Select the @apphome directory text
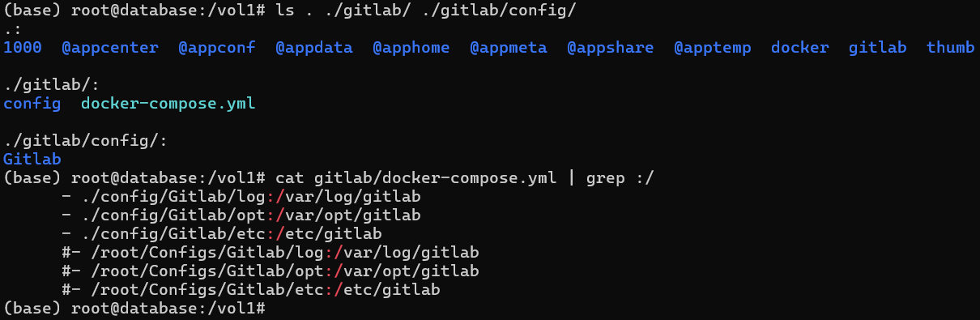Viewport: 980px width, 320px height. (411, 48)
